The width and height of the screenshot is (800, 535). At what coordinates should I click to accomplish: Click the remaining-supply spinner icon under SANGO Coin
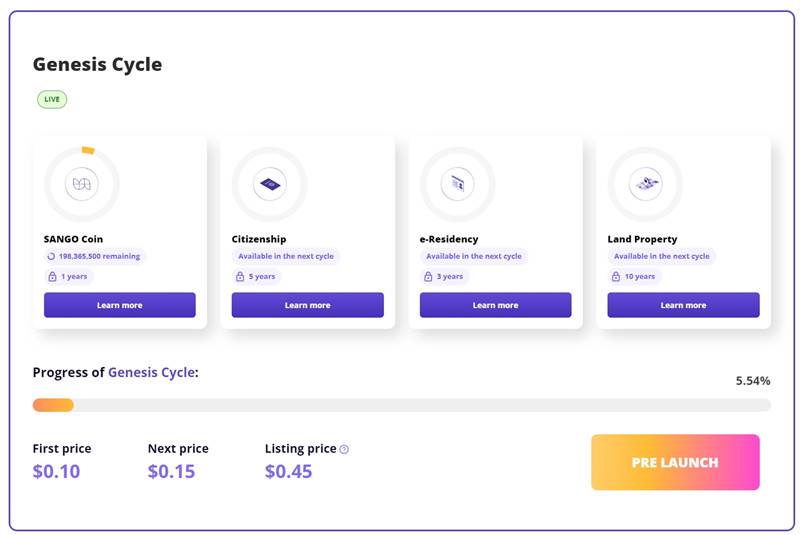tap(52, 256)
